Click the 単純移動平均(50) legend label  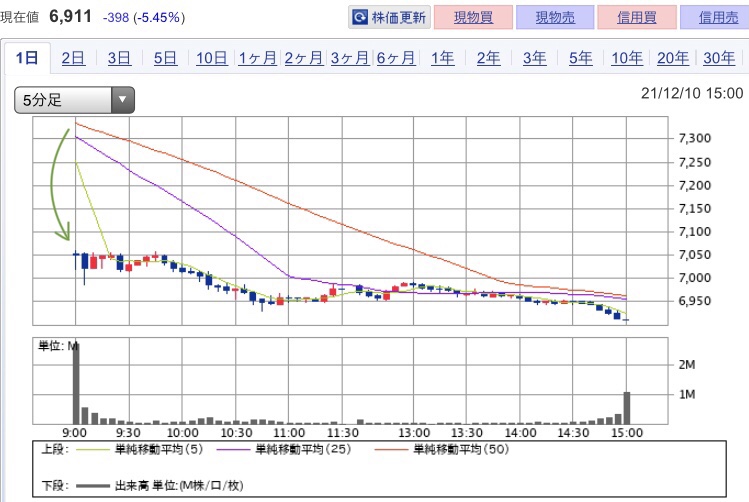point(461,449)
